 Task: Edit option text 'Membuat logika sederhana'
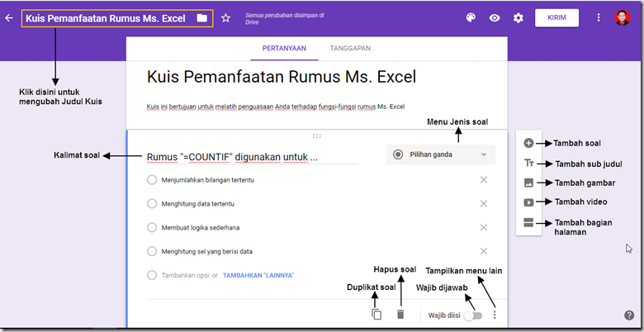pos(201,228)
